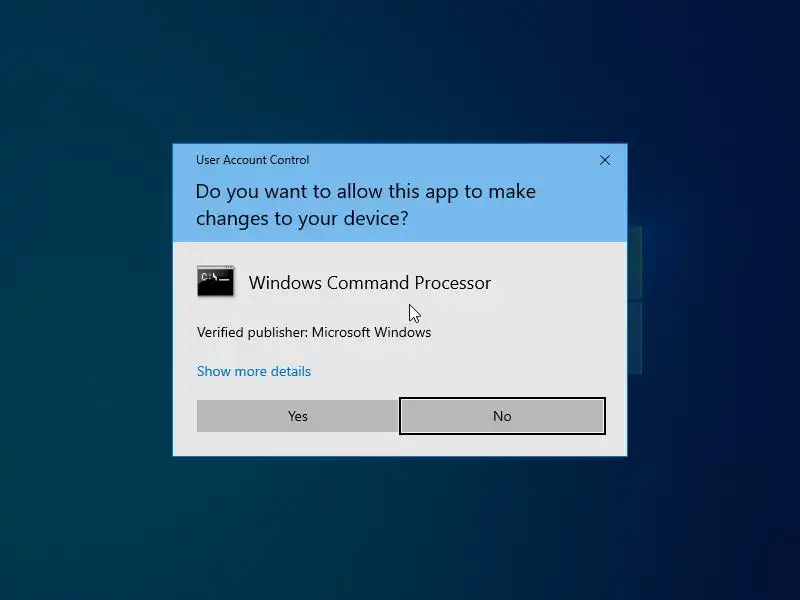Click the "Do you want to allow" heading line
The image size is (800, 600).
(366, 191)
